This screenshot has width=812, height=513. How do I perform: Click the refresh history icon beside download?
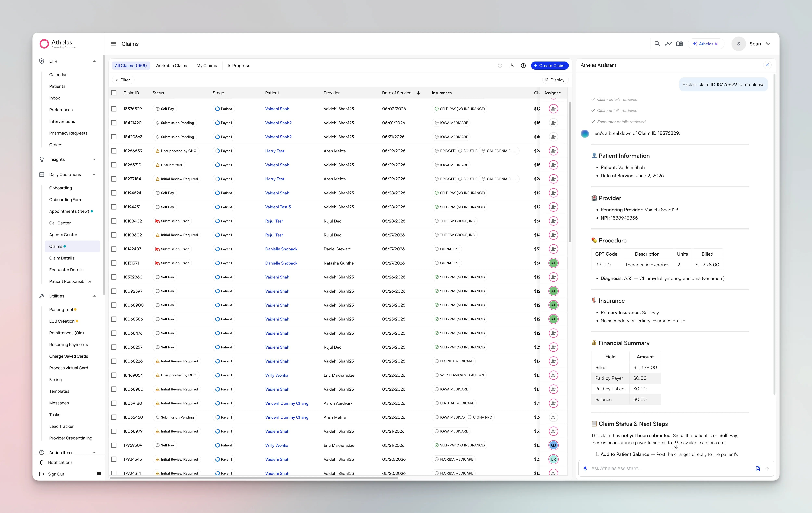(x=500, y=65)
